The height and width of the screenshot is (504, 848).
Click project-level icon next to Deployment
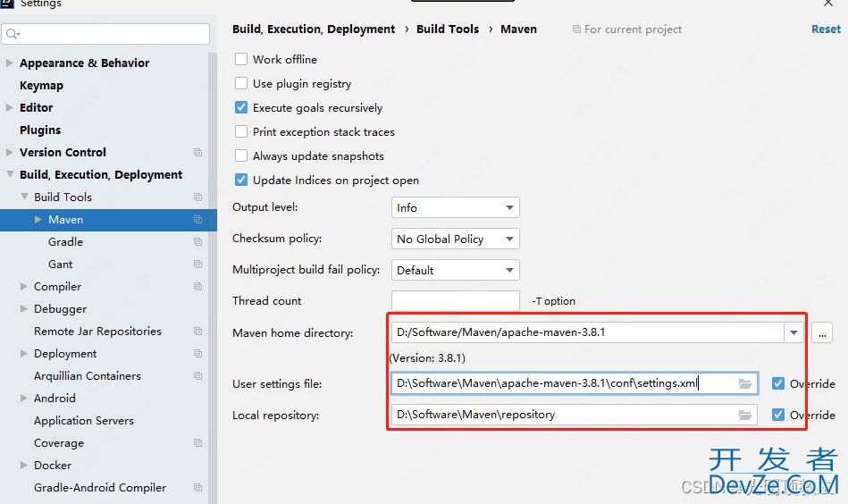coord(198,354)
